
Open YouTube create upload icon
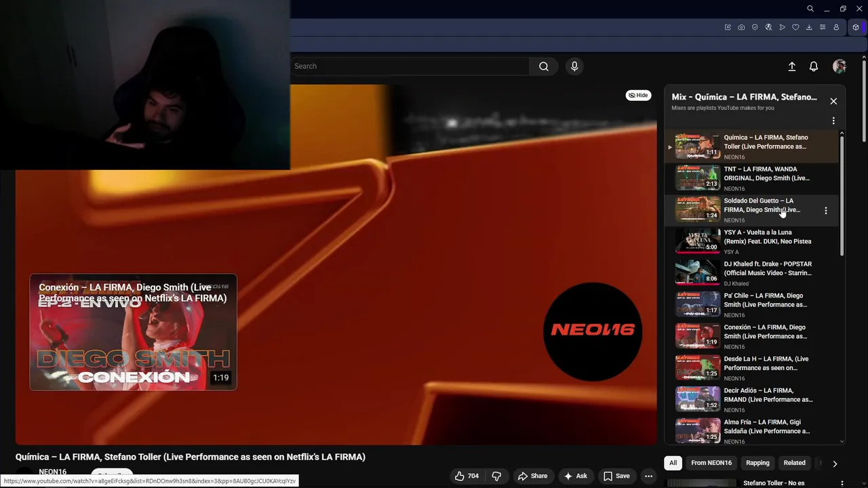click(791, 66)
